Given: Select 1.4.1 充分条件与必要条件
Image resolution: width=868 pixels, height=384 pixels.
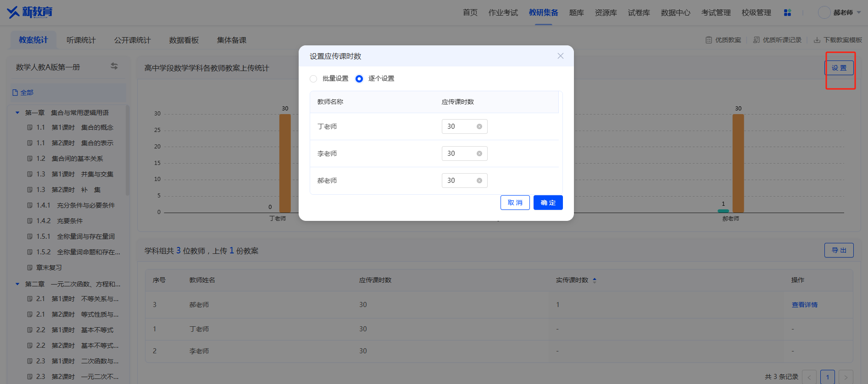Looking at the screenshot, I should (x=76, y=205).
